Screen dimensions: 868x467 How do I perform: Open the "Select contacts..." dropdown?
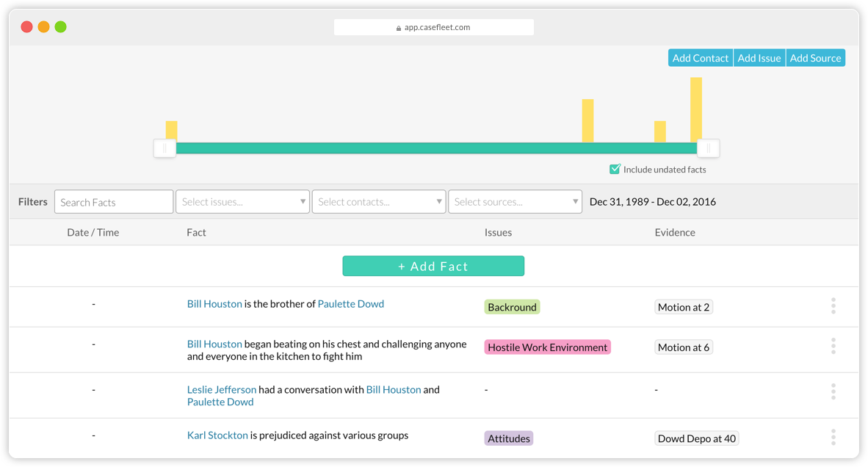click(378, 201)
